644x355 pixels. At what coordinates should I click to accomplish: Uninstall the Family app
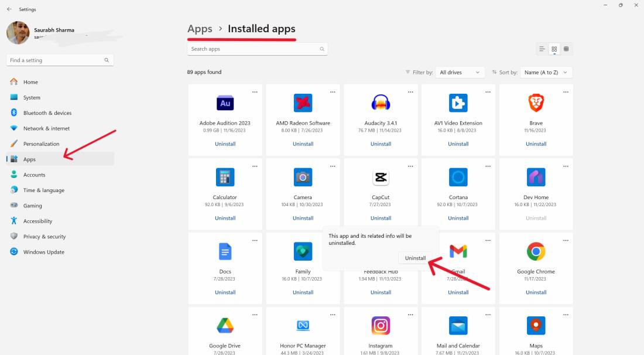pos(303,292)
